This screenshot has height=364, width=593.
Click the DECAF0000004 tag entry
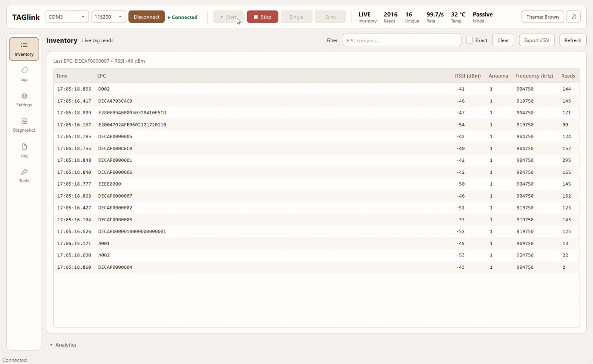[317, 267]
